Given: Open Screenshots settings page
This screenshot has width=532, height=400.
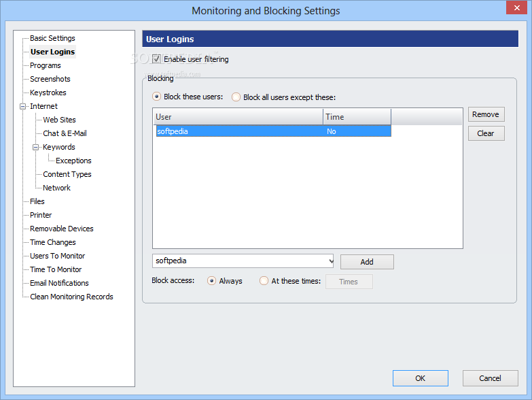Looking at the screenshot, I should coord(50,79).
